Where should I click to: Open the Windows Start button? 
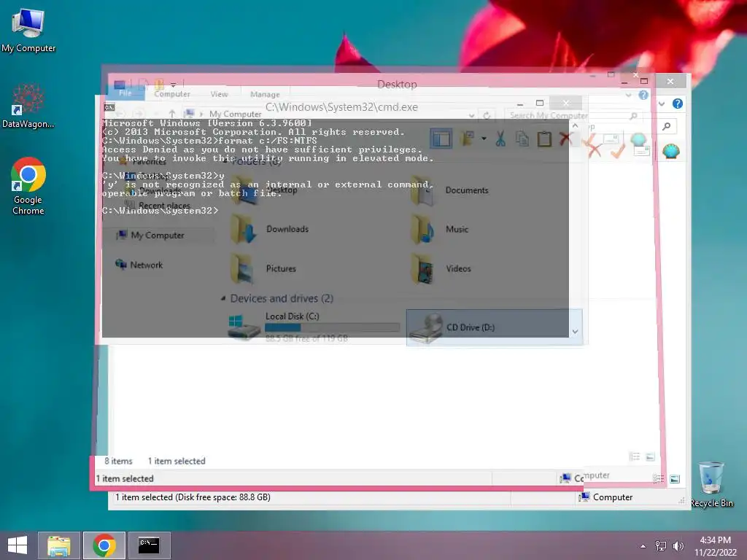coord(18,545)
